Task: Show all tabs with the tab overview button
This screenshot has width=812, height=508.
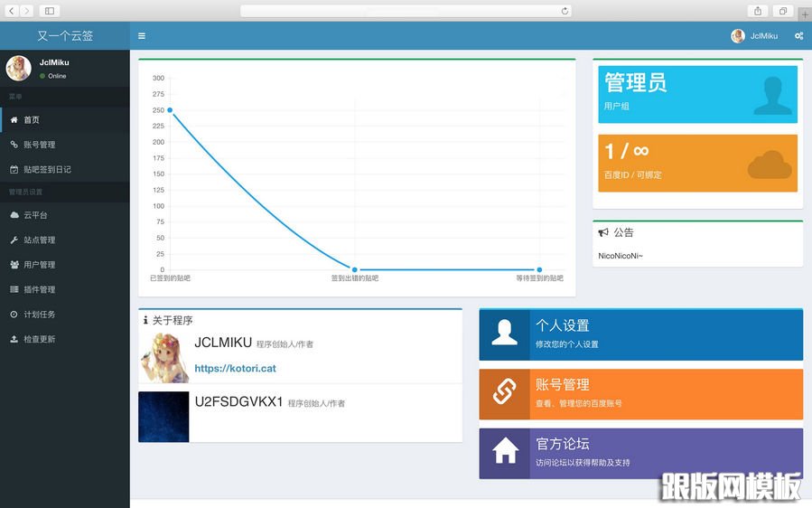Action: pos(782,10)
